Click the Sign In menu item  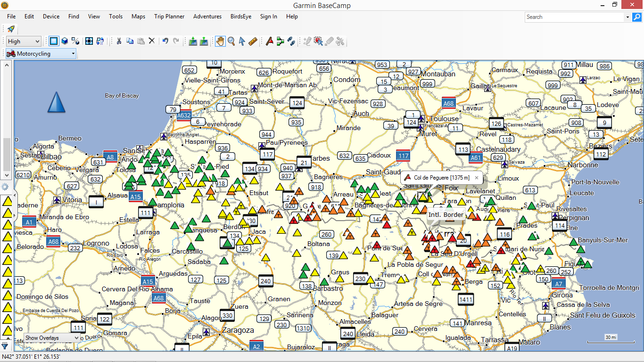point(269,16)
